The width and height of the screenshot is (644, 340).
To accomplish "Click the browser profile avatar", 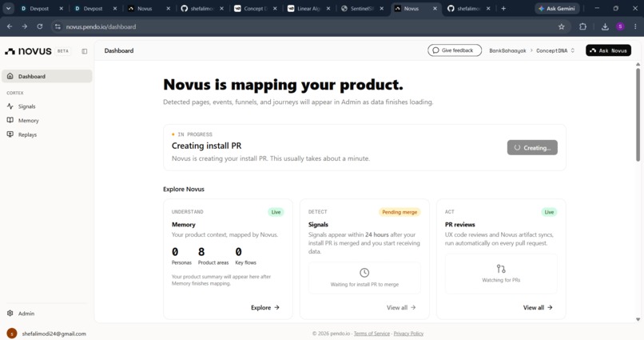I will [620, 26].
